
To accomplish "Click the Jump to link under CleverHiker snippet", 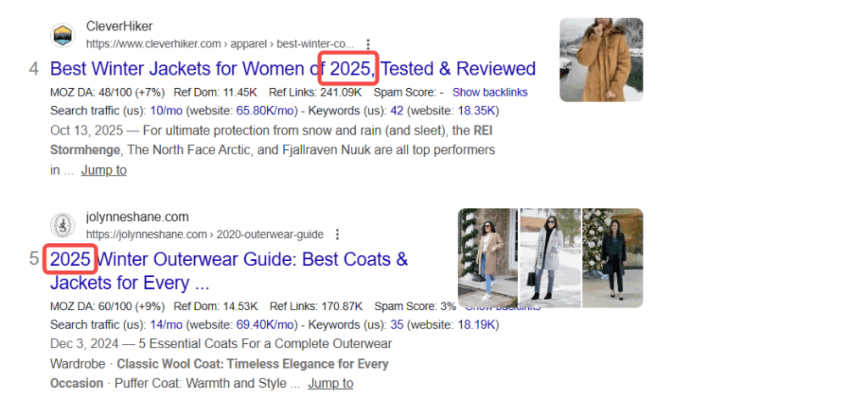I will pos(103,170).
